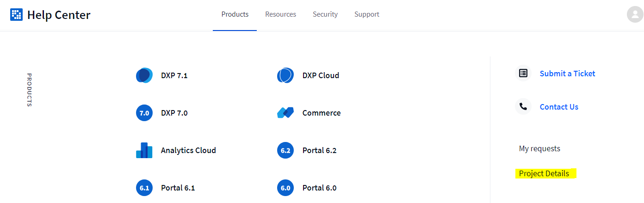Click the Commerce product icon

coord(285,113)
